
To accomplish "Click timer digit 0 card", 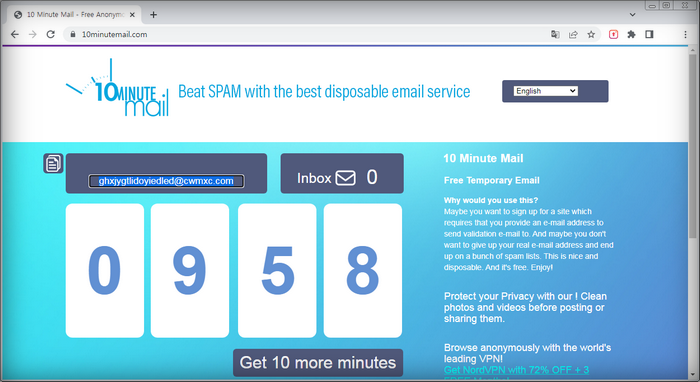I will tap(105, 270).
